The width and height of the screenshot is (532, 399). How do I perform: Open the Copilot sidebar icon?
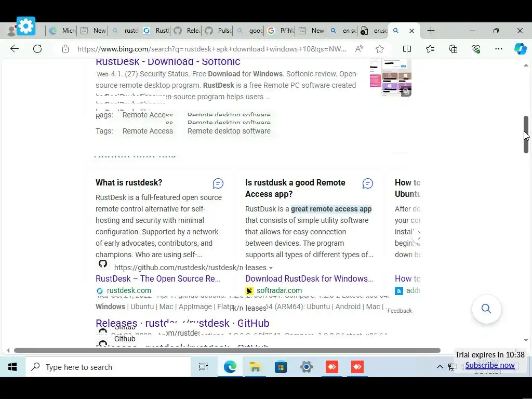520,49
